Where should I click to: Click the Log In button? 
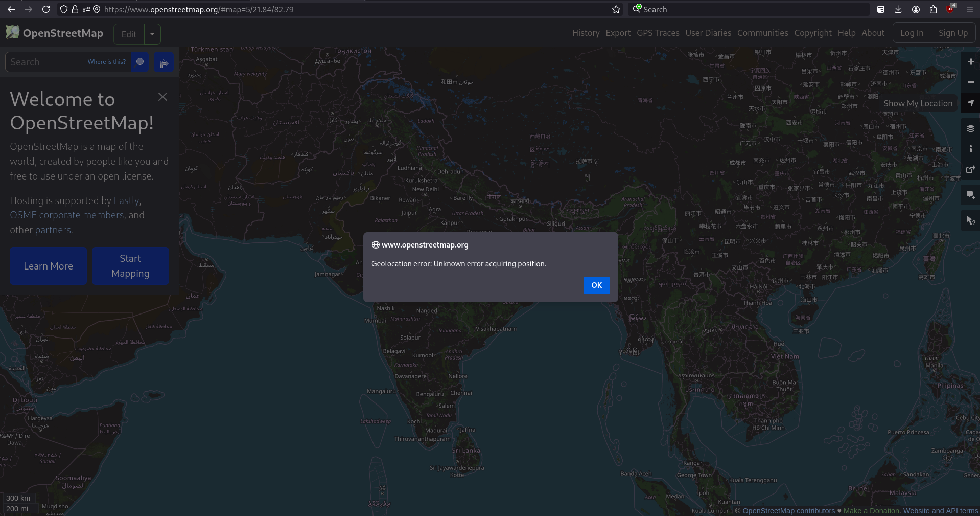912,33
